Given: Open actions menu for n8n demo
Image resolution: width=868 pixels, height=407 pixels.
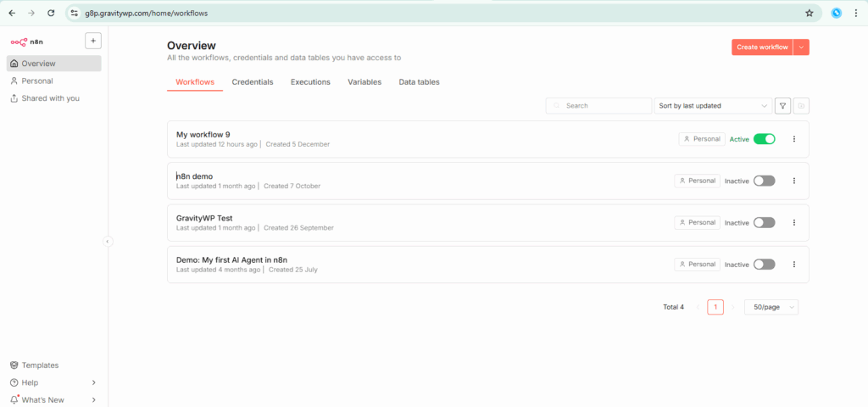Looking at the screenshot, I should (793, 181).
